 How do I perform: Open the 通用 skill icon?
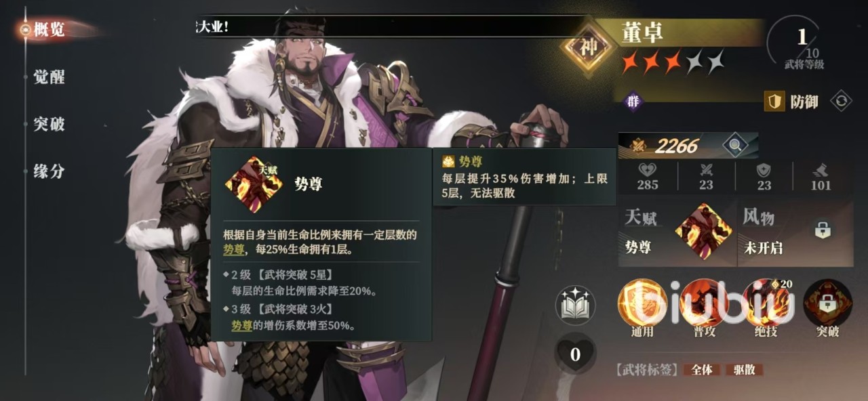coord(642,302)
